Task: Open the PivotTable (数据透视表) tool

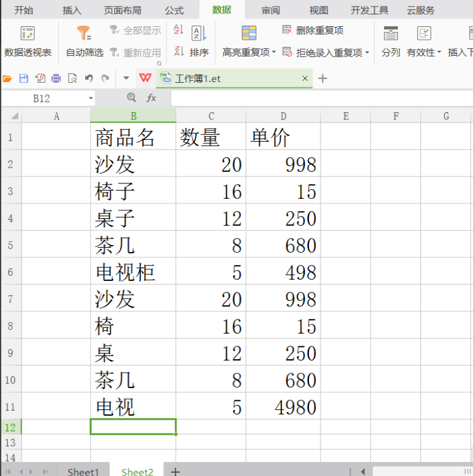Action: coord(28,42)
